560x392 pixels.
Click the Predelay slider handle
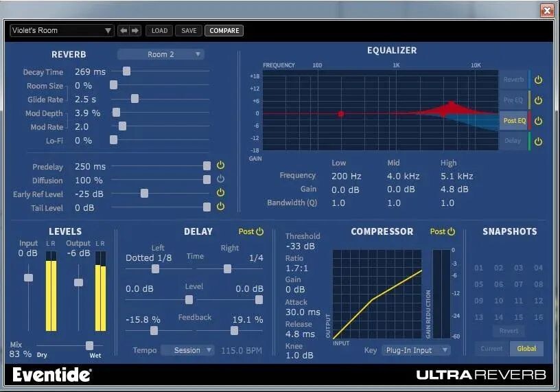point(207,166)
